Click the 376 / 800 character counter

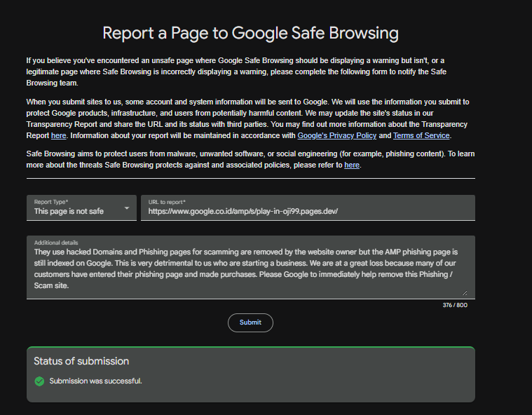(x=455, y=305)
